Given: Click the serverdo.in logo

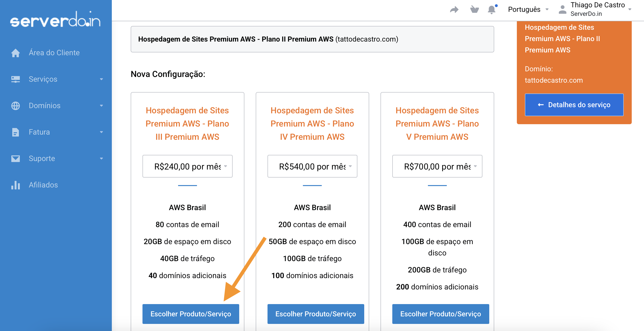Looking at the screenshot, I should point(55,20).
